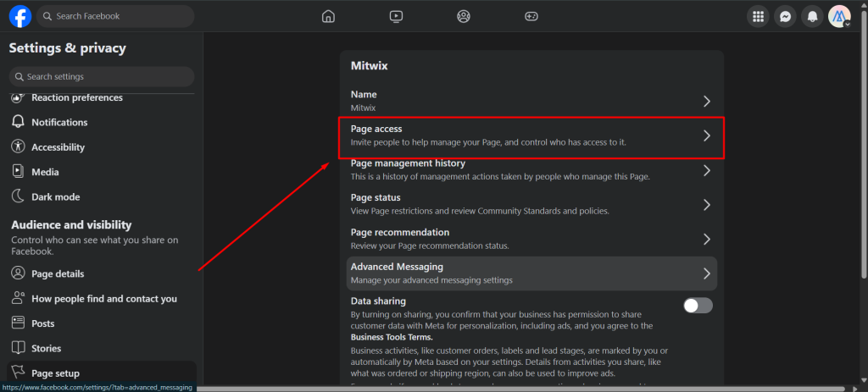Click the magnifier in Search Facebook
The width and height of the screenshot is (868, 392).
click(47, 16)
